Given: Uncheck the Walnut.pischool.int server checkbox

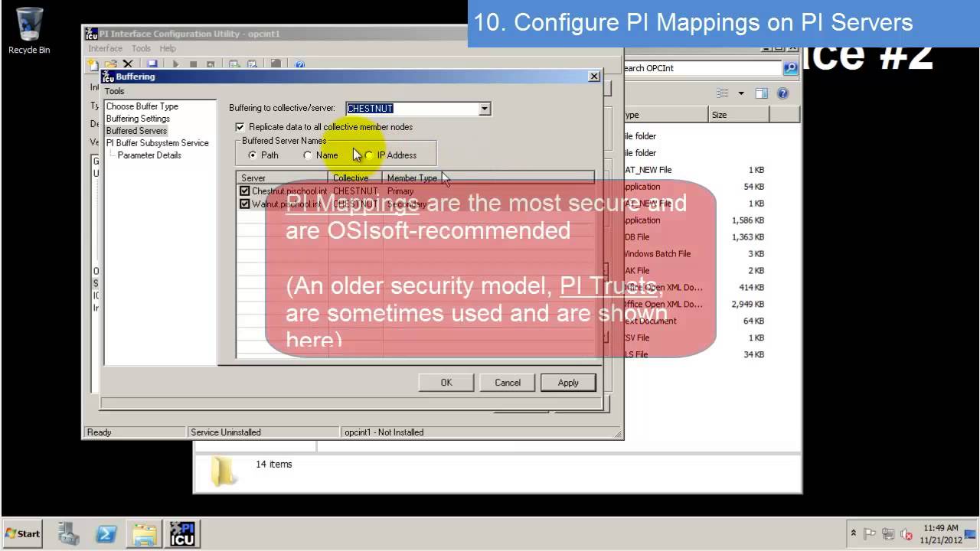Looking at the screenshot, I should 245,204.
